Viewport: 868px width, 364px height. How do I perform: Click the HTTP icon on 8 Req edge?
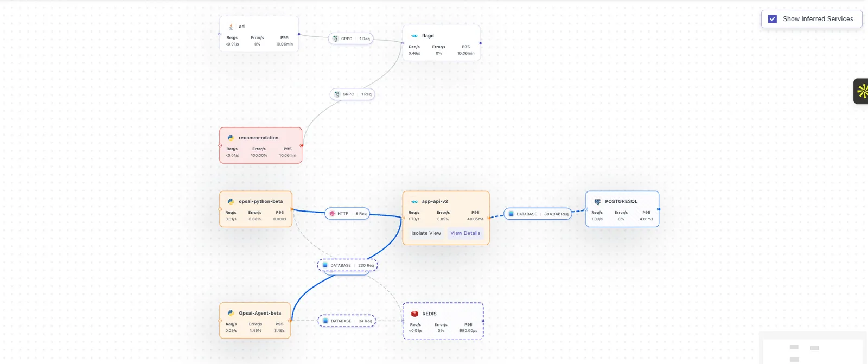(x=332, y=214)
